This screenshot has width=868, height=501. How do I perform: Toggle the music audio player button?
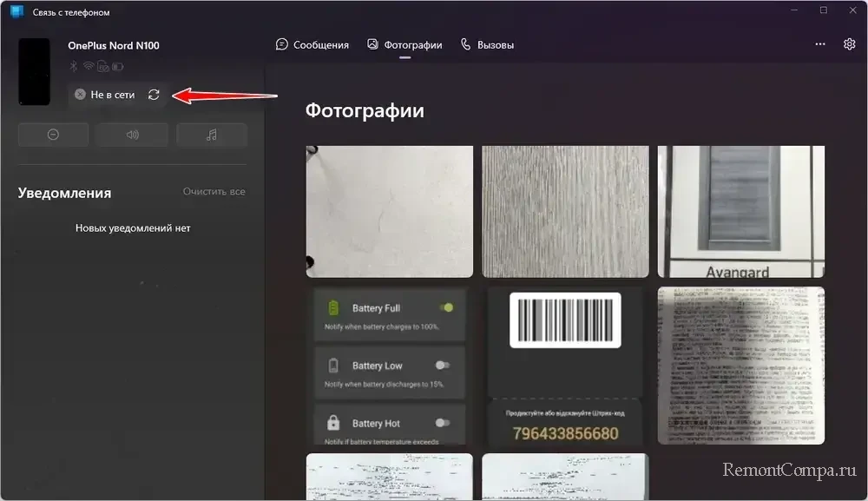point(212,135)
